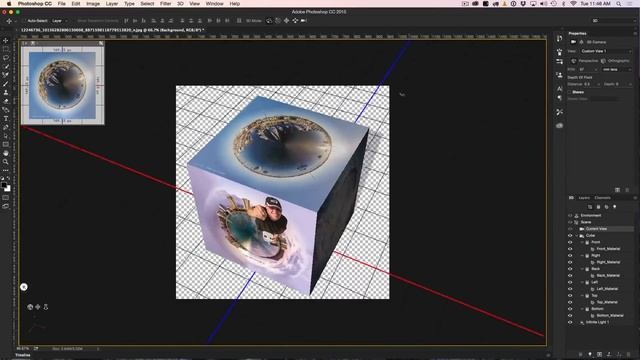
Task: Click the Render button at Properties panel bottom
Action: [617, 190]
